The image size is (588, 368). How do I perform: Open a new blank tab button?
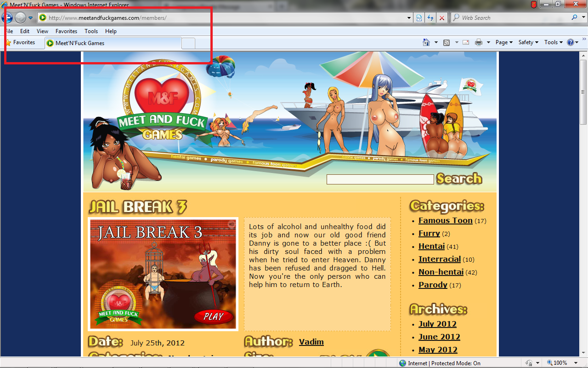188,43
